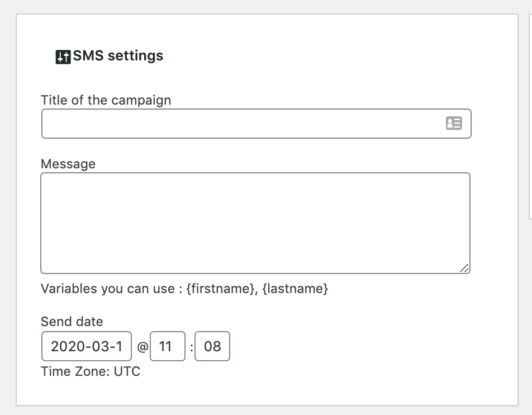Screen dimensions: 532x415
Task: Click the "Message" field label
Action: 68,164
